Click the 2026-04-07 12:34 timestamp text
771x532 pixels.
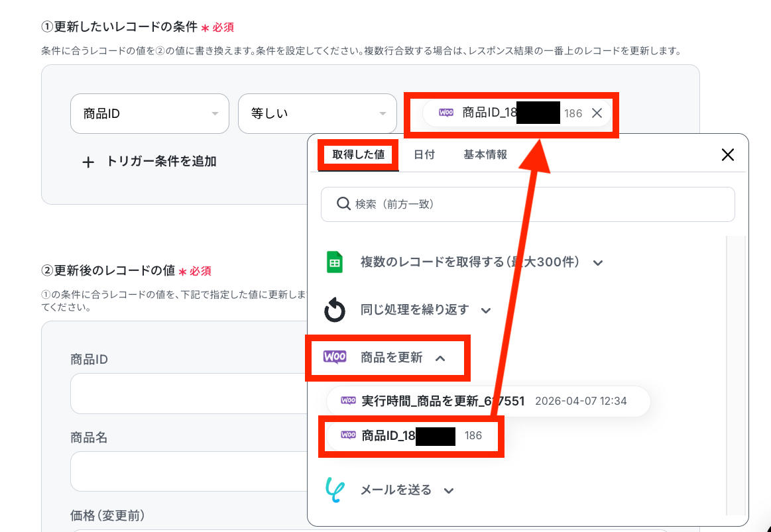581,401
